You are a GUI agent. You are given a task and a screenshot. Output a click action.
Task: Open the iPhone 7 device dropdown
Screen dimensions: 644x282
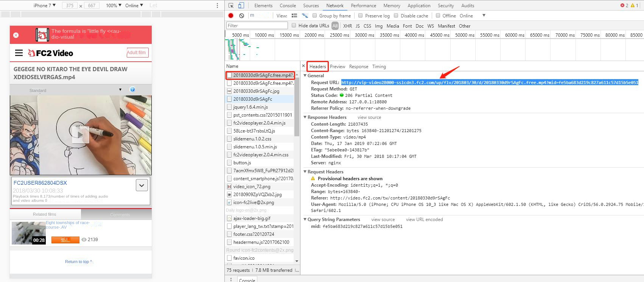pyautogui.click(x=44, y=5)
